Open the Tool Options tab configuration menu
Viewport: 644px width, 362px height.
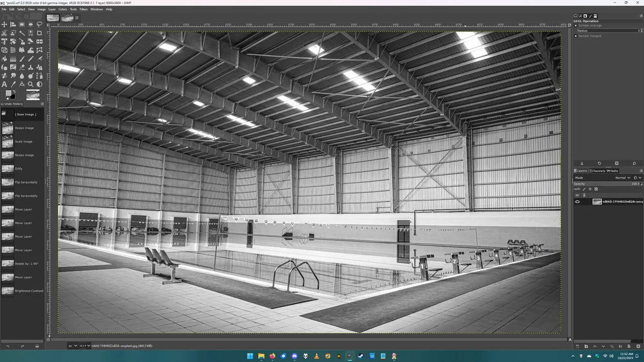pos(641,16)
